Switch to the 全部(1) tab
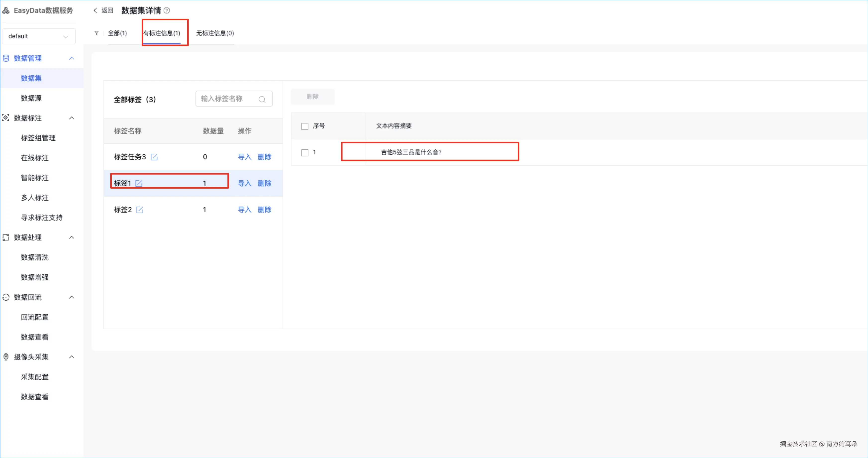The height and width of the screenshot is (458, 868). pyautogui.click(x=117, y=33)
